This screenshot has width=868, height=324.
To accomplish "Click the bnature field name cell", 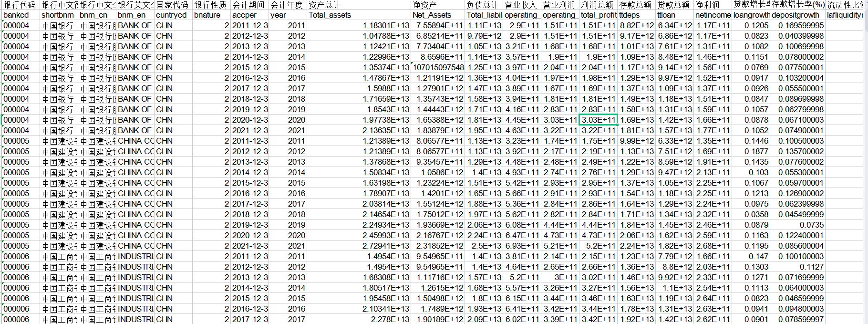I will [x=212, y=15].
